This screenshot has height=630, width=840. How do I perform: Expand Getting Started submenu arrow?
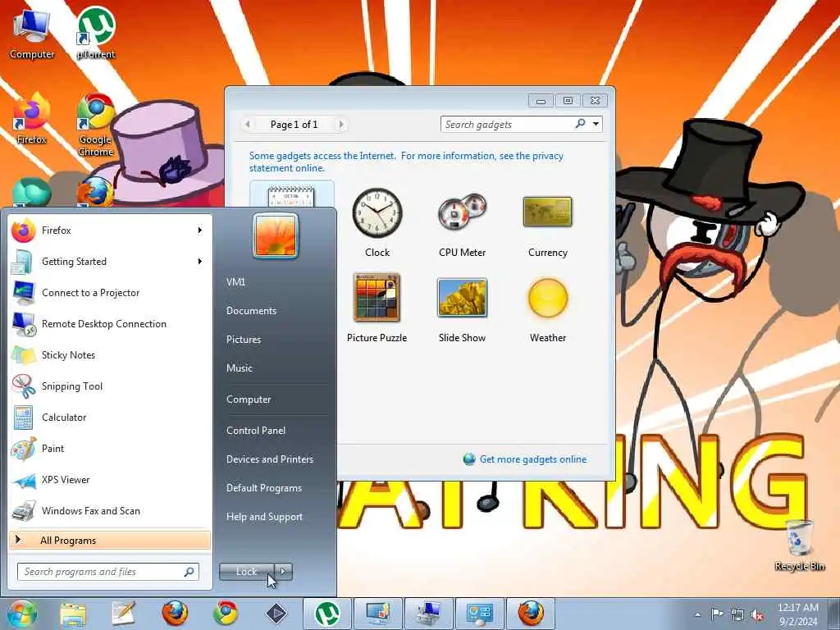(x=200, y=262)
